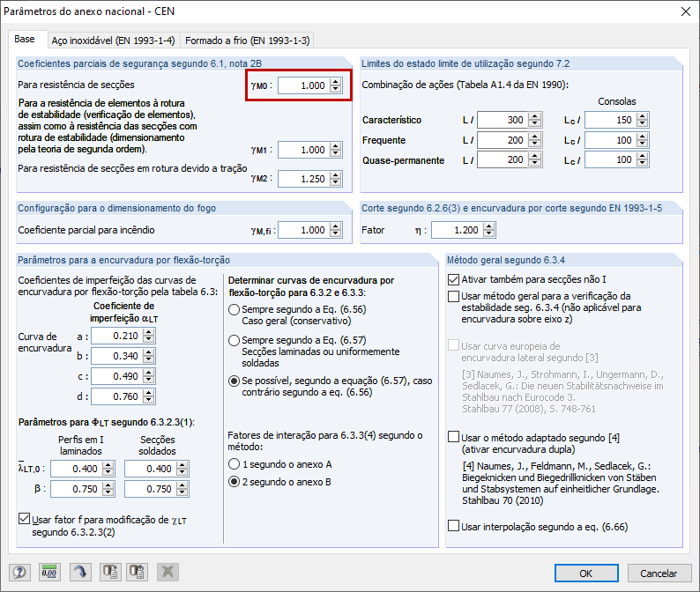Viewport: 700px width, 592px height.
Task: Increase Frequente L/ 200 using up arrow
Action: [534, 137]
